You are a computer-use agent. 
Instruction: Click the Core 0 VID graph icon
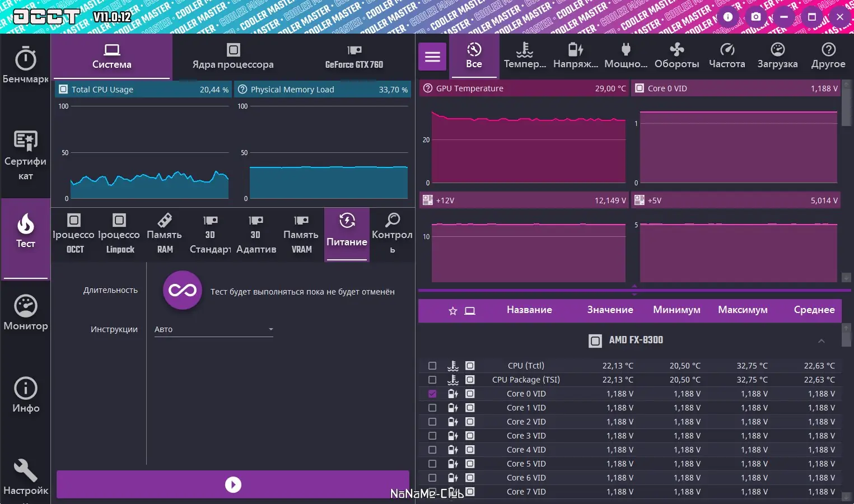pos(640,88)
